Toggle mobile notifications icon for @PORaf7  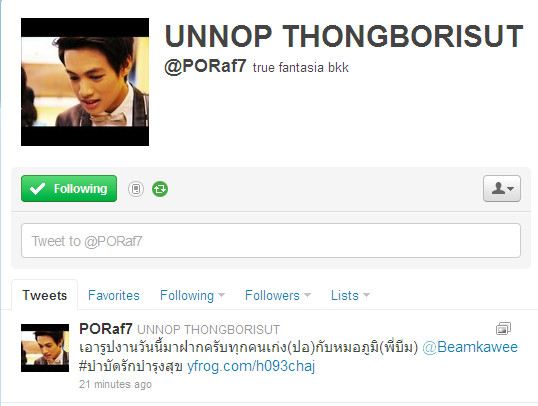pyautogui.click(x=136, y=189)
